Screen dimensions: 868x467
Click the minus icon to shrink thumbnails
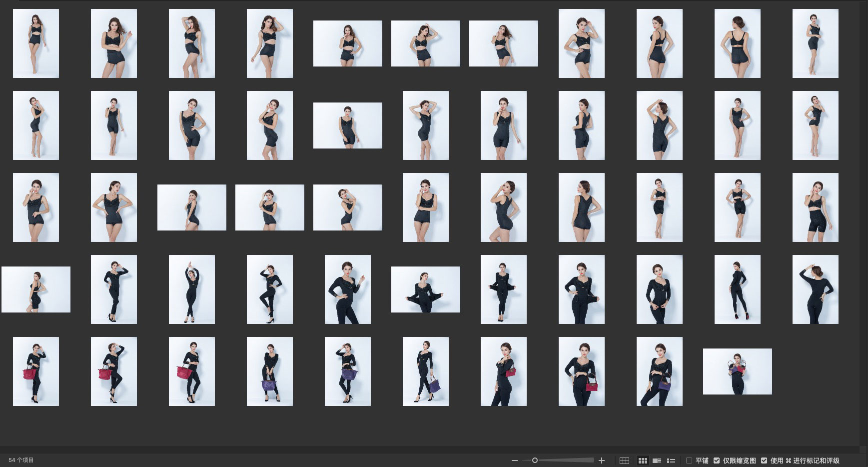[515, 460]
